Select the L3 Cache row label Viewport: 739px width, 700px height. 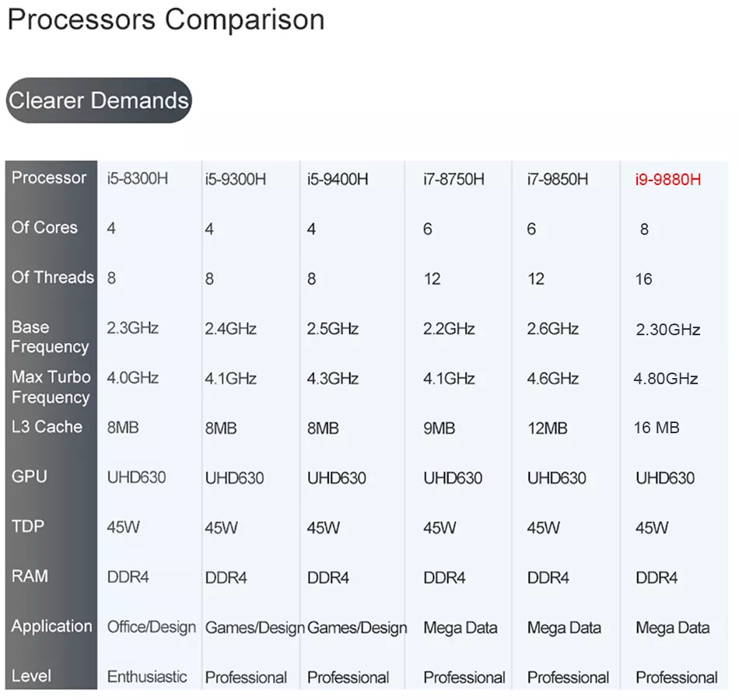tap(47, 426)
